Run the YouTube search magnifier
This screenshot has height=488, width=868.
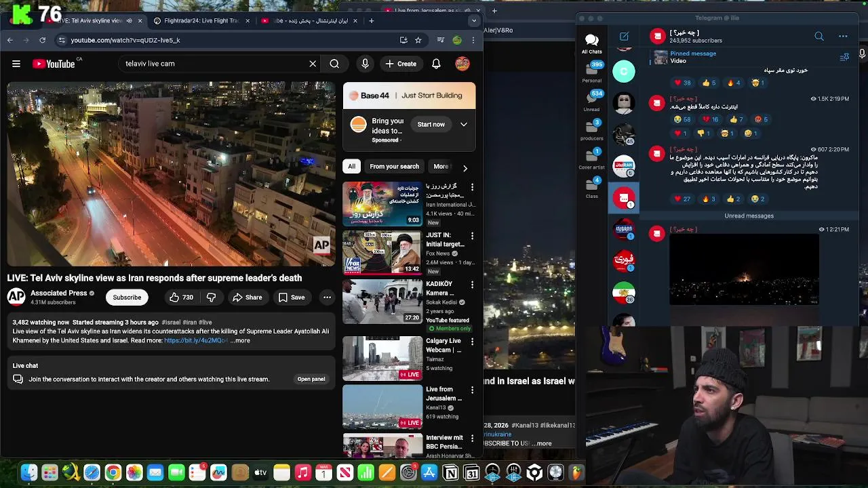pyautogui.click(x=334, y=64)
